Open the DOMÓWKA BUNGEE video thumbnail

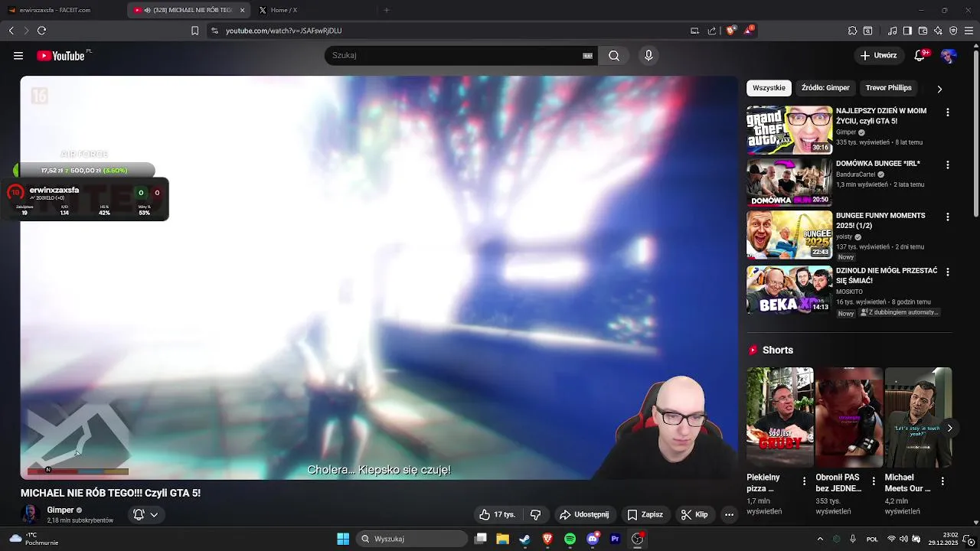tap(789, 182)
